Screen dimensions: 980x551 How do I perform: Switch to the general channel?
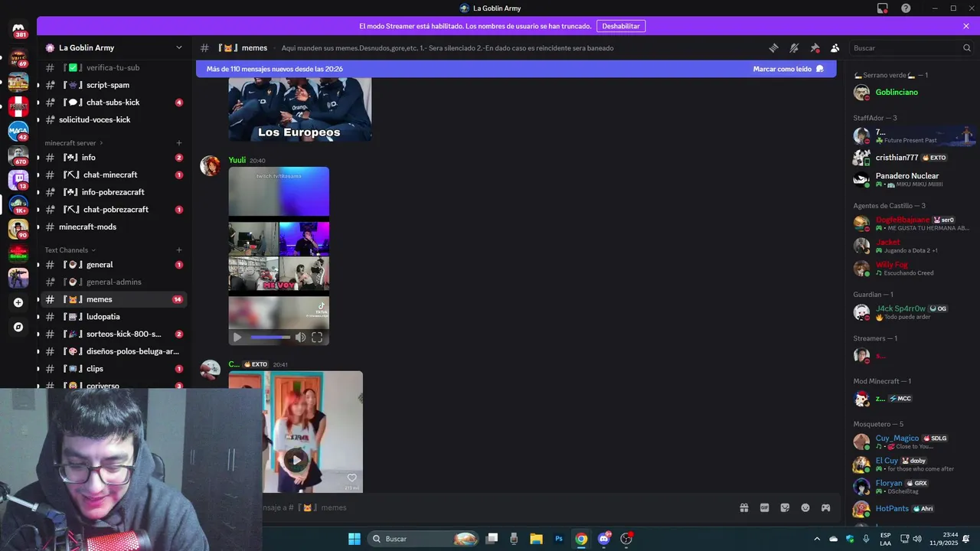point(113,265)
